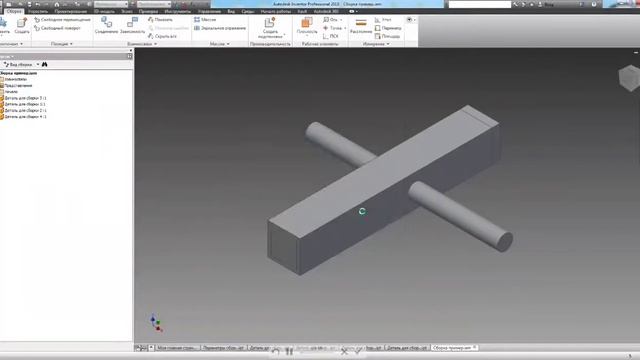Open the Точка tool dropdown arrow
640x360 pixels.
point(345,28)
